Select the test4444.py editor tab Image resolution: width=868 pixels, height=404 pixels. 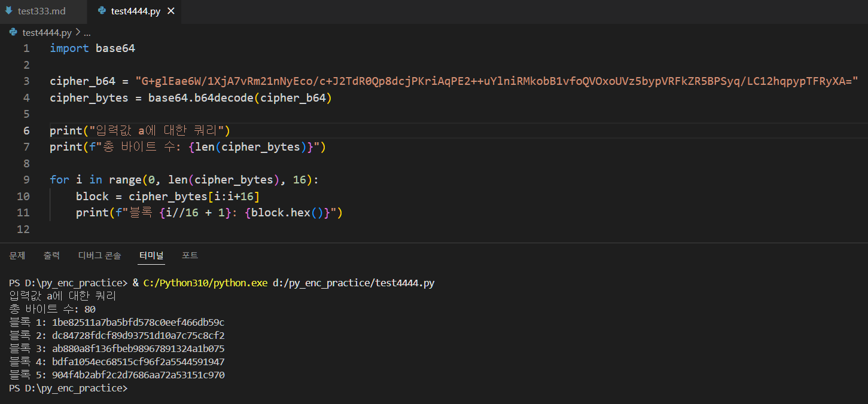pyautogui.click(x=135, y=11)
